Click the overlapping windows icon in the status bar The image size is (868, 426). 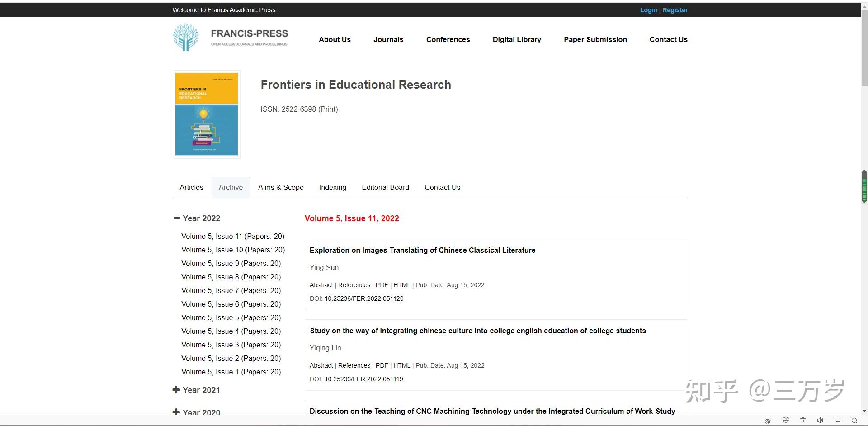[x=837, y=421]
